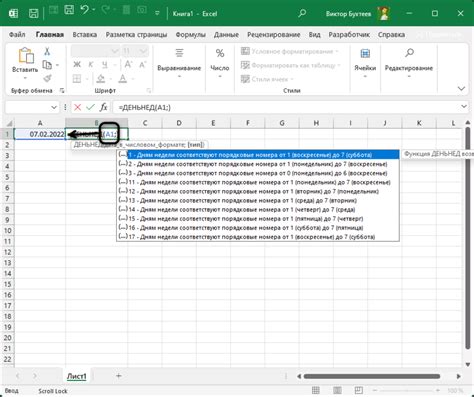Confirm formula with green checkmark

pyautogui.click(x=90, y=107)
